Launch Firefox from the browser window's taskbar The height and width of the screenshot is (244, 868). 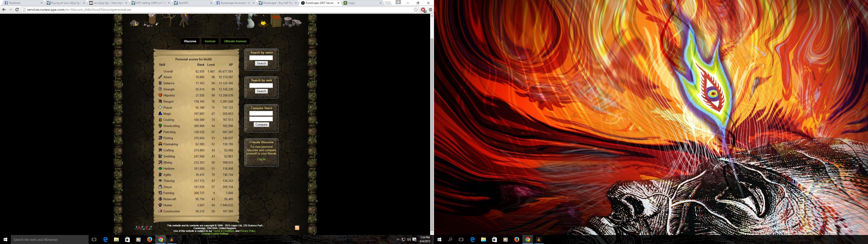pos(149,240)
